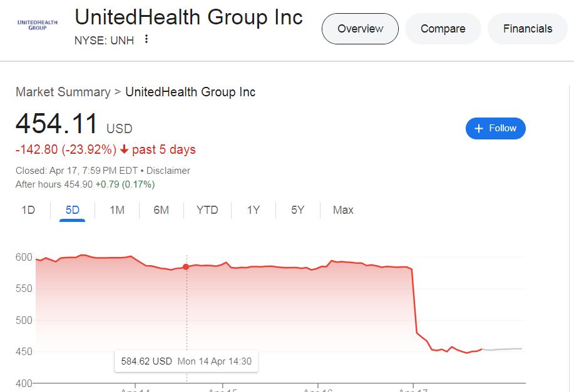Follow UnitedHealth Group stock

[x=495, y=128]
